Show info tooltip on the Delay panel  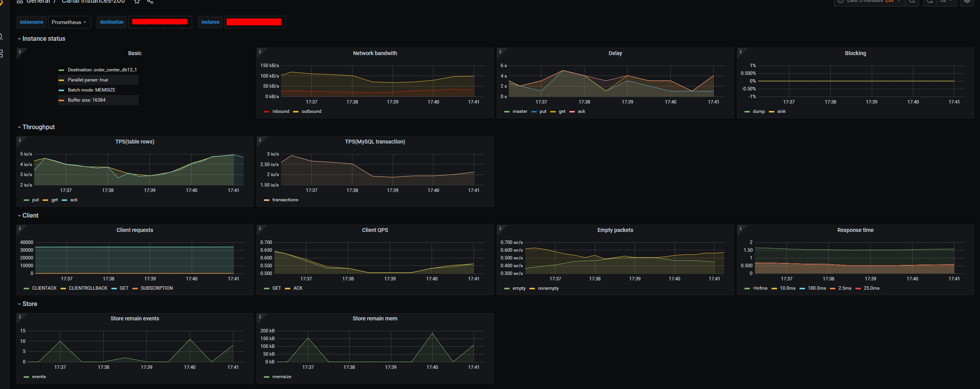(x=500, y=51)
